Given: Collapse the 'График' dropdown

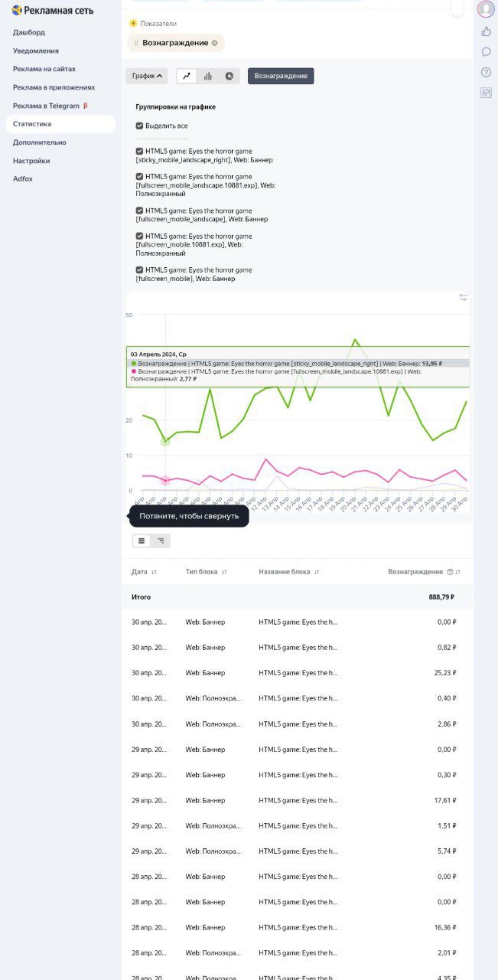Looking at the screenshot, I should (147, 77).
